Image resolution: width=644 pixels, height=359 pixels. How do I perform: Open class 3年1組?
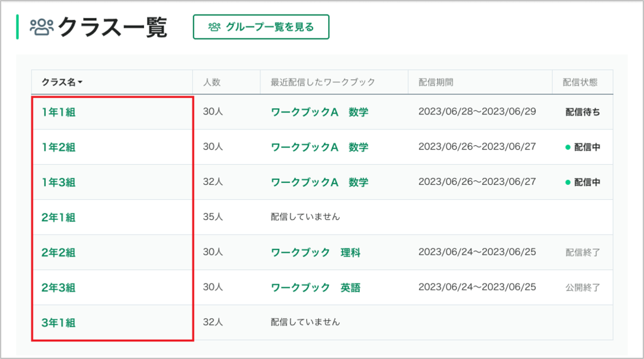[58, 323]
